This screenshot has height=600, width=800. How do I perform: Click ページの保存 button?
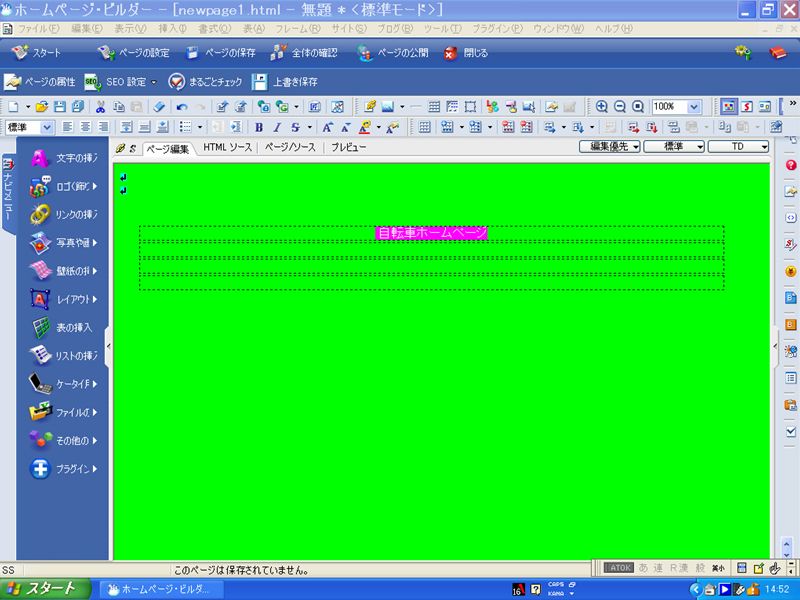point(220,53)
